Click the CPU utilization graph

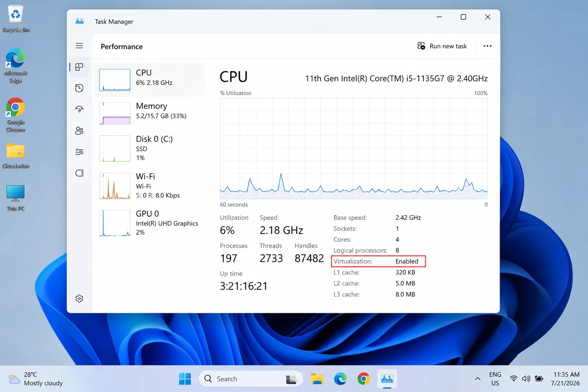click(354, 149)
